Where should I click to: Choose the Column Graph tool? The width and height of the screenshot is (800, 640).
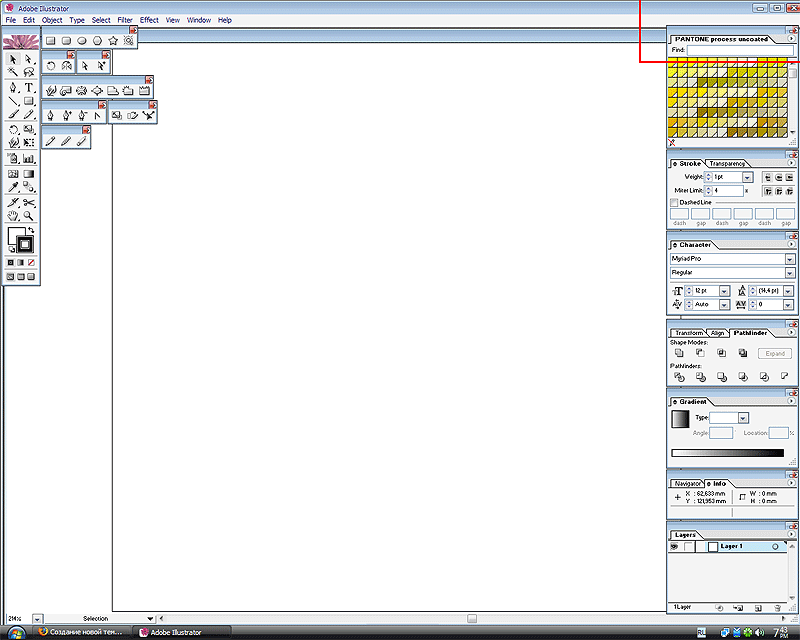pos(29,159)
